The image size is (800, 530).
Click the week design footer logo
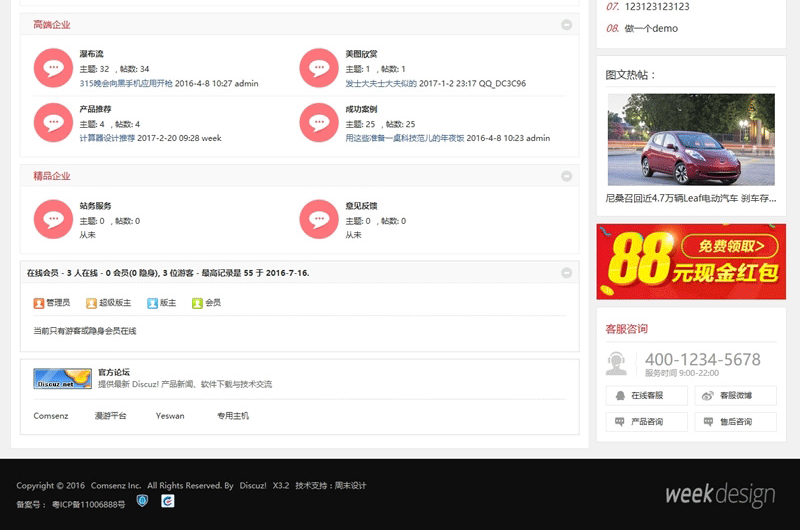[x=720, y=495]
